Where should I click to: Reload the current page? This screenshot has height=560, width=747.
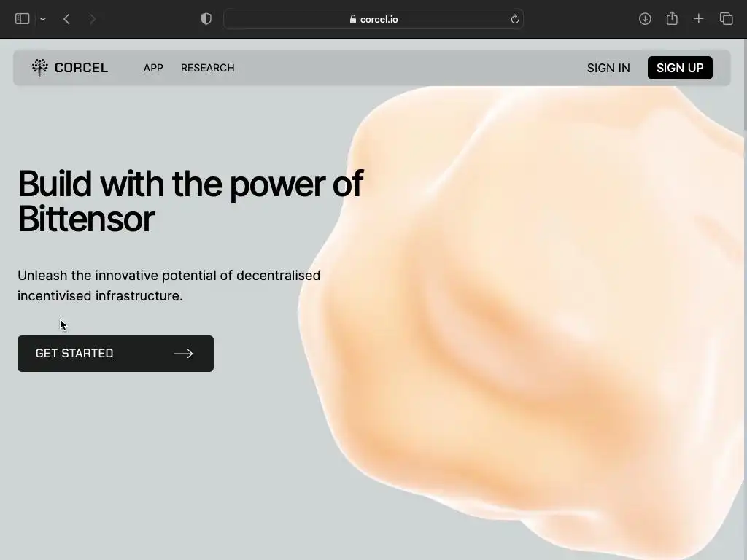514,19
